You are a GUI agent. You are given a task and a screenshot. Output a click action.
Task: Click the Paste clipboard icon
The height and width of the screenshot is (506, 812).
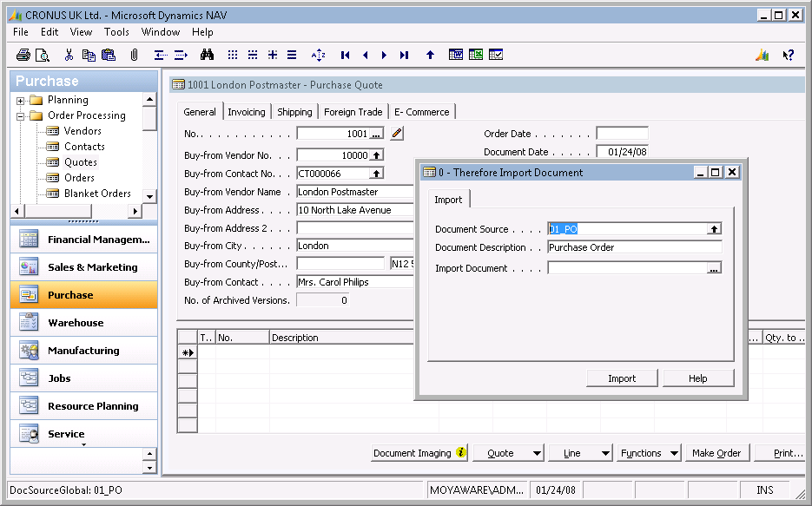(x=109, y=55)
